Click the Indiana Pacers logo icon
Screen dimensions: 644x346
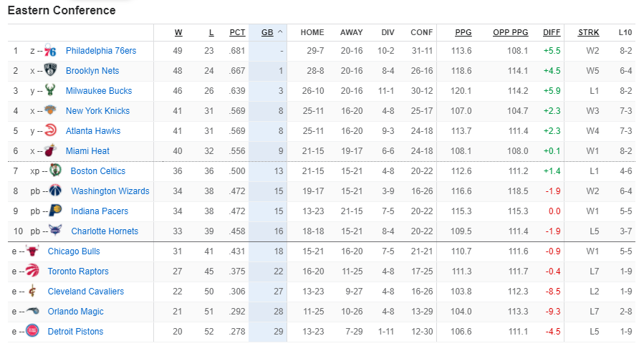pos(55,211)
